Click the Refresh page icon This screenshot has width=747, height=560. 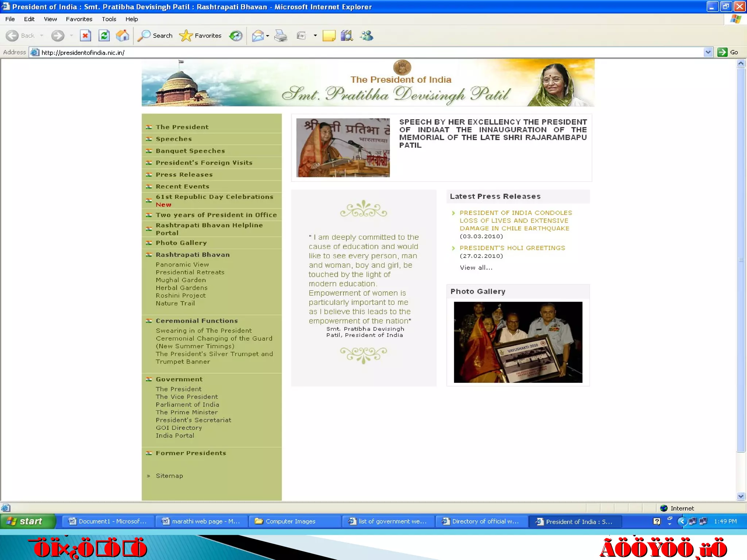tap(104, 35)
